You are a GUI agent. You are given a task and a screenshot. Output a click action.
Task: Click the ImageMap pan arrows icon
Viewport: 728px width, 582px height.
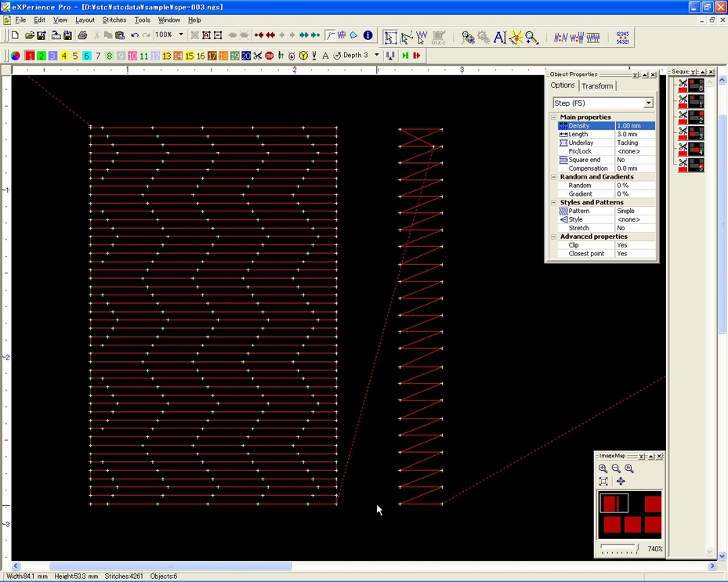pos(621,481)
